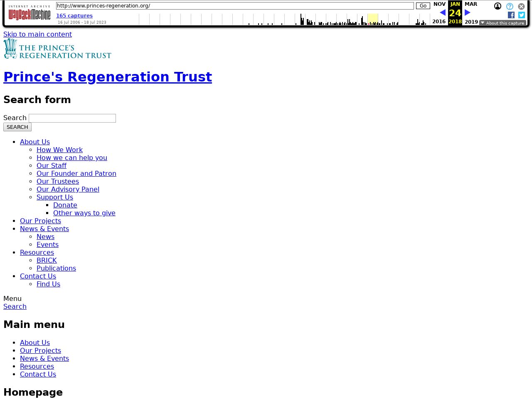Go to next capture with right arrow
Image resolution: width=532 pixels, height=399 pixels.
point(467,13)
